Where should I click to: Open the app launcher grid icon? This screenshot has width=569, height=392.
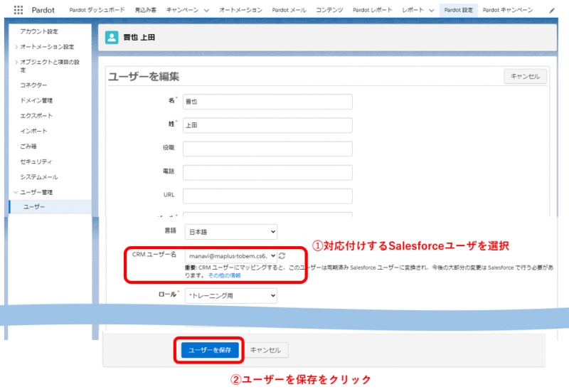click(x=18, y=10)
